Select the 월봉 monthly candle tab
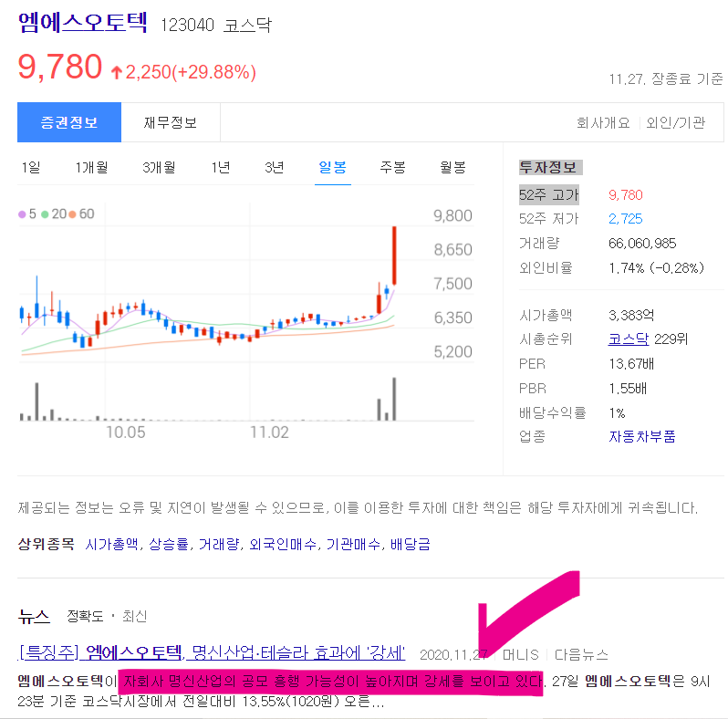Viewport: 728px width, 719px height. click(x=453, y=167)
